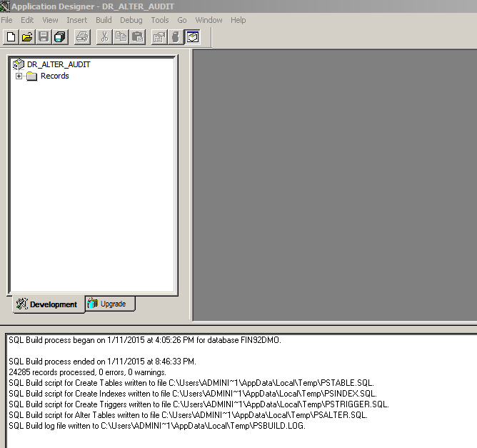Click the Print toolbar icon

pyautogui.click(x=82, y=37)
